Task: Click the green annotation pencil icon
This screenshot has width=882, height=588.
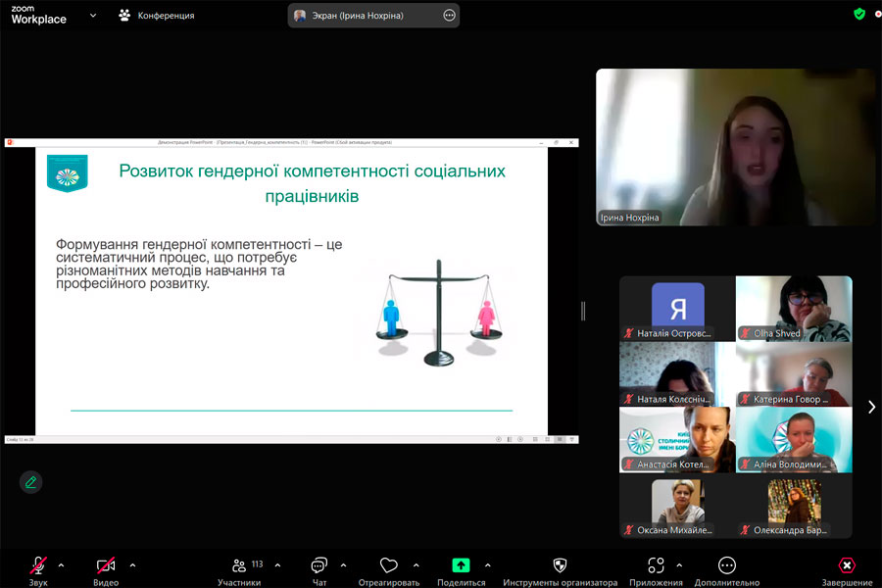Action: pyautogui.click(x=31, y=482)
